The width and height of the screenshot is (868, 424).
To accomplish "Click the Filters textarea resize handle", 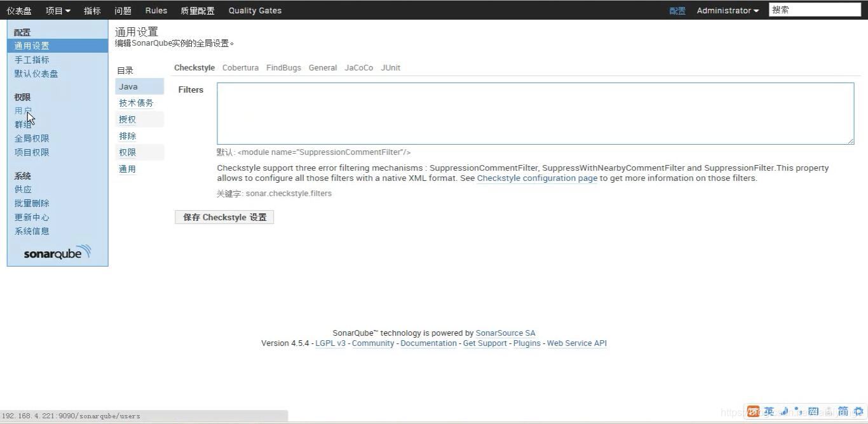I will pos(850,140).
